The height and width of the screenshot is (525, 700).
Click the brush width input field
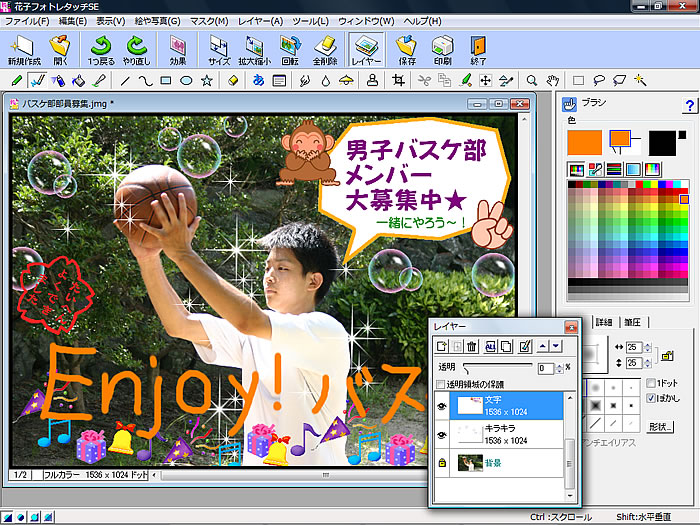(634, 347)
